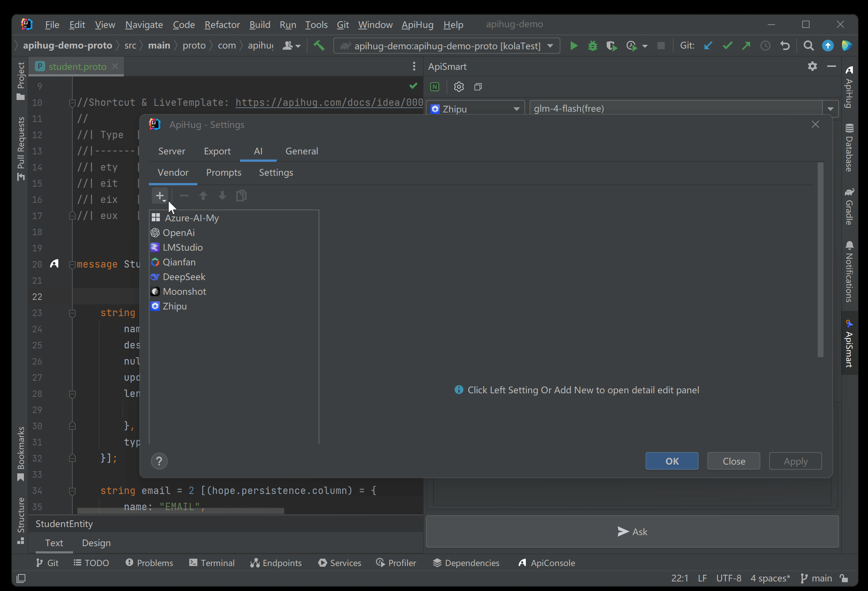
Task: Click the Git update project arrow
Action: coord(708,46)
